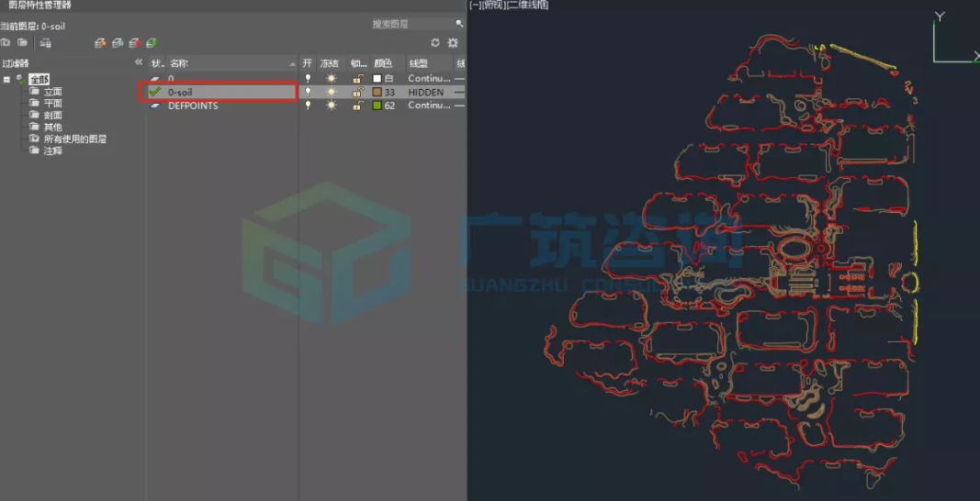The width and height of the screenshot is (980, 501).
Task: Open color picker for DEFPOINTS color 62
Action: [x=377, y=106]
